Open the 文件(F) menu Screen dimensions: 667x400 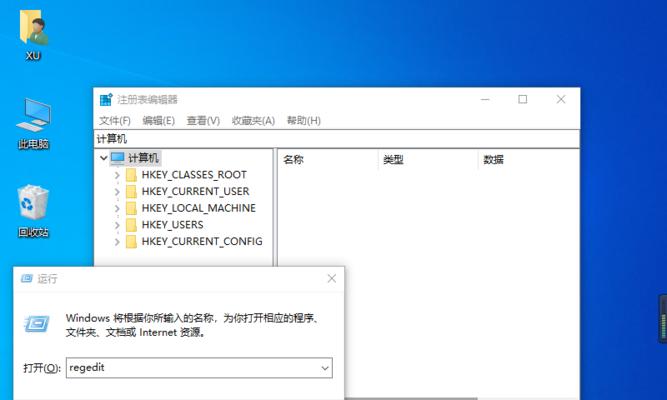pos(115,121)
